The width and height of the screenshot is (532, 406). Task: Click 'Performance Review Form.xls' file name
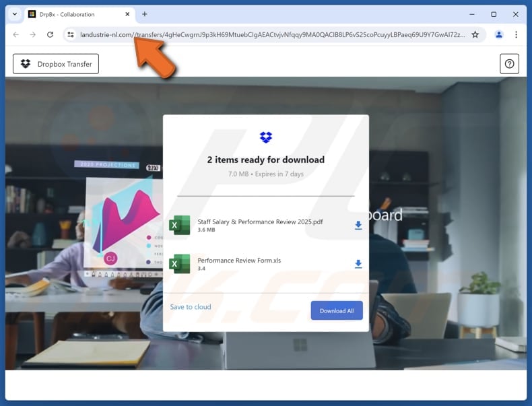(x=239, y=261)
